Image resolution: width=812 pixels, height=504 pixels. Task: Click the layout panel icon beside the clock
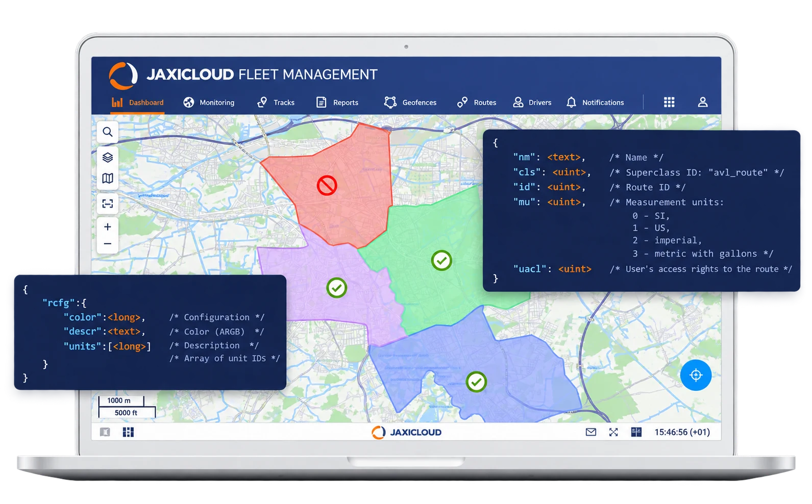(636, 432)
